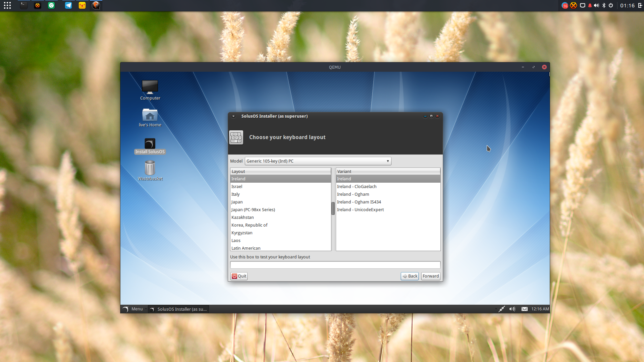
Task: Click the 12:16 AM guest clock
Action: pyautogui.click(x=540, y=309)
